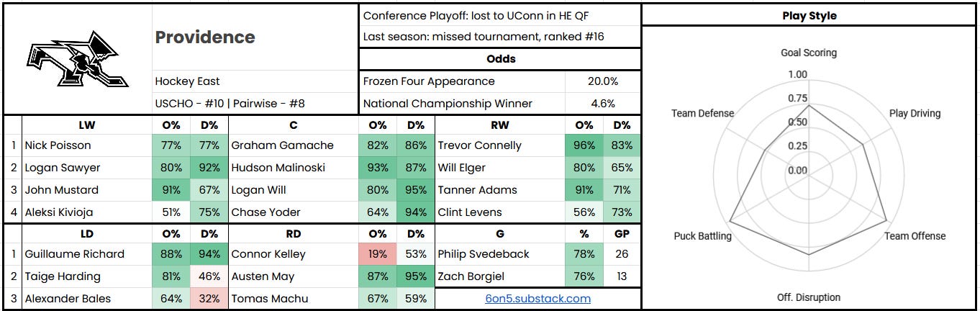Click the Hockey East conference cell
The width and height of the screenshot is (980, 311).
(x=255, y=81)
